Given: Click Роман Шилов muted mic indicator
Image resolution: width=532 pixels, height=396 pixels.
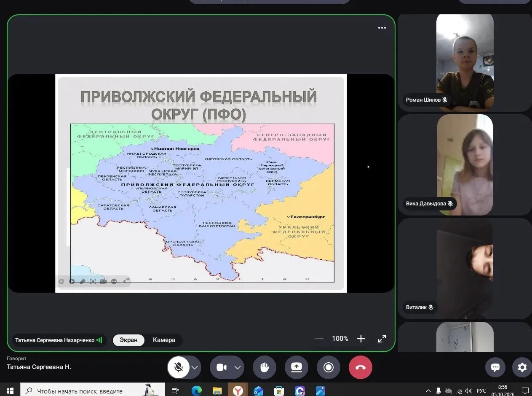Looking at the screenshot, I should point(445,100).
